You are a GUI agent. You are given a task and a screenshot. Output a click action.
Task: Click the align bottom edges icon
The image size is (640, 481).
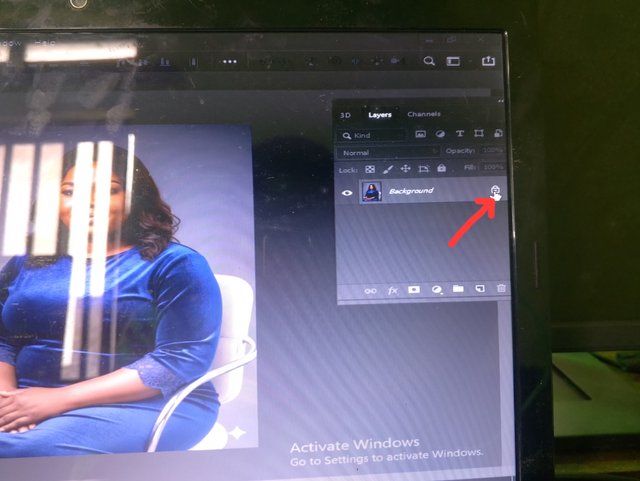pyautogui.click(x=165, y=62)
